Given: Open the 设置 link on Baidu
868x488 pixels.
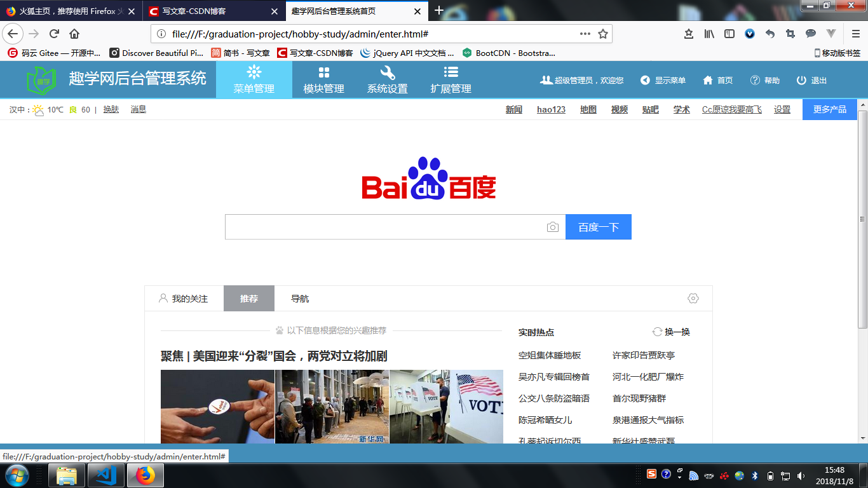Looking at the screenshot, I should coord(782,109).
